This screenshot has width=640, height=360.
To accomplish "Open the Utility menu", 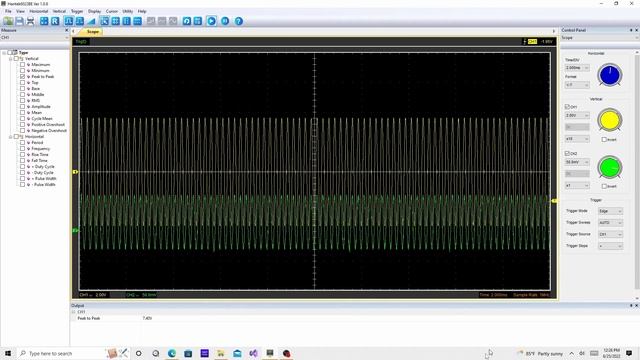I will coord(128,11).
